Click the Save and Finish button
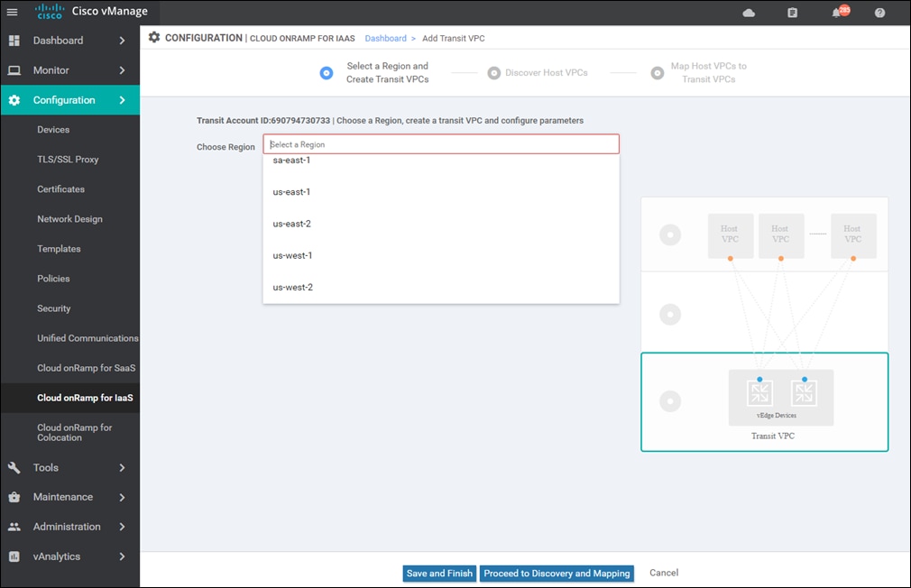The image size is (911, 588). tap(439, 574)
